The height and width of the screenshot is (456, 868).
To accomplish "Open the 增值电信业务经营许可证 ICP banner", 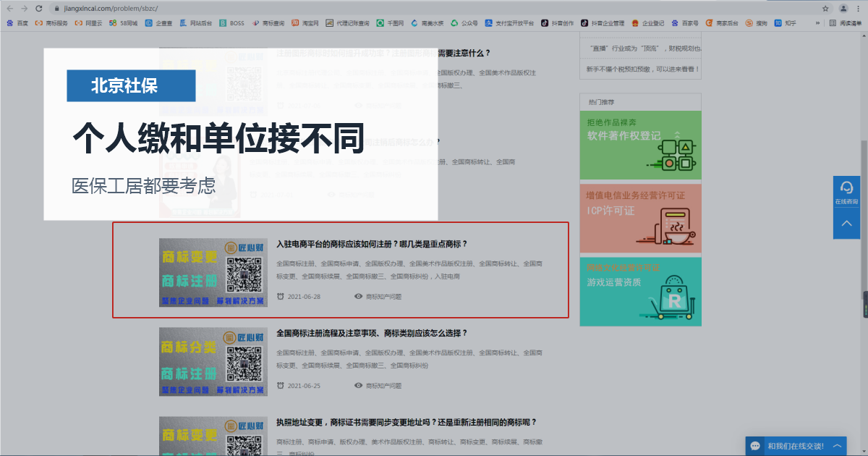I will [x=640, y=218].
